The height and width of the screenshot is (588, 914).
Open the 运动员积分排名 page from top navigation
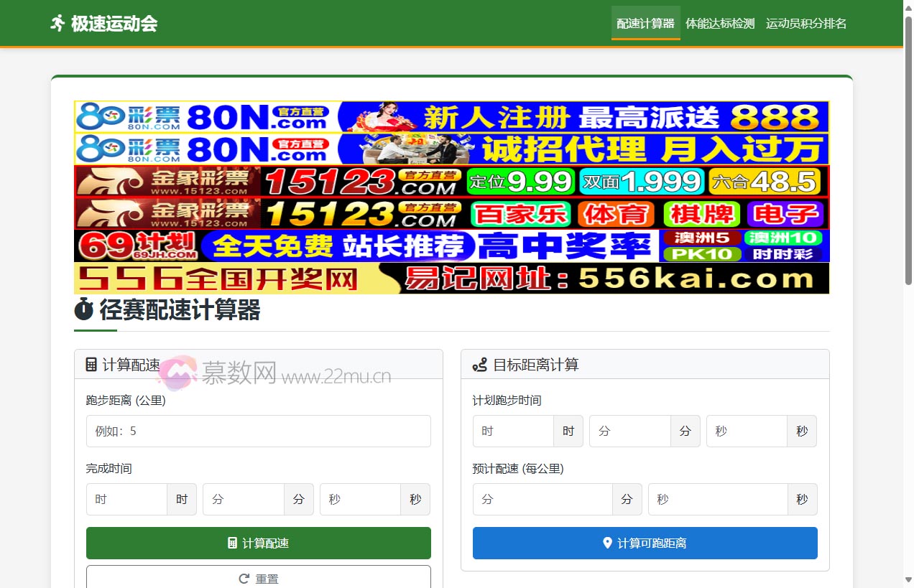pyautogui.click(x=806, y=22)
